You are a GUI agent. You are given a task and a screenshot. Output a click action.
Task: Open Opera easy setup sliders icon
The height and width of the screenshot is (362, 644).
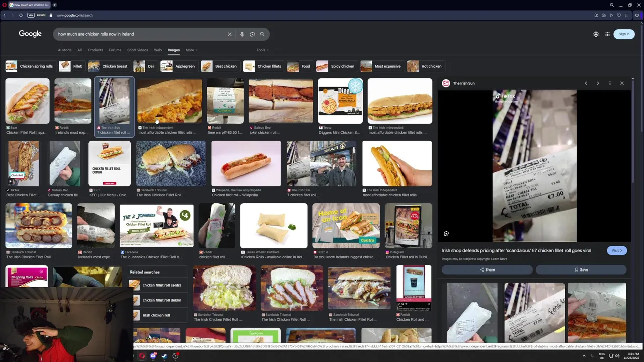[x=626, y=15]
